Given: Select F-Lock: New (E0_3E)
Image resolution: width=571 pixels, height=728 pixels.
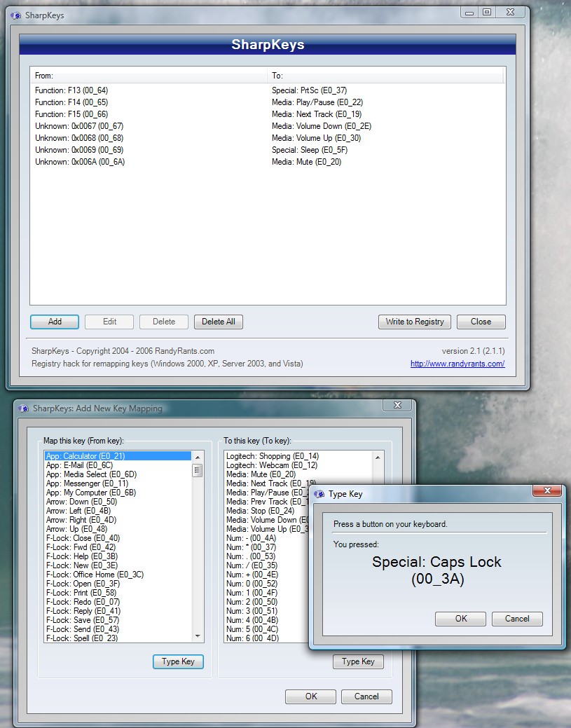Looking at the screenshot, I should 118,565.
